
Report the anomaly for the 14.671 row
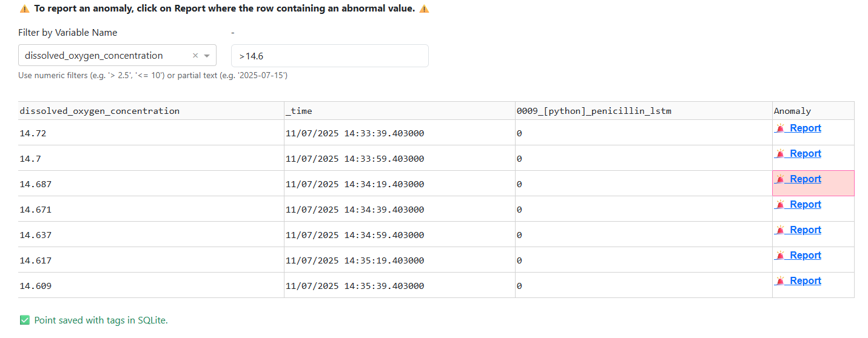click(805, 205)
